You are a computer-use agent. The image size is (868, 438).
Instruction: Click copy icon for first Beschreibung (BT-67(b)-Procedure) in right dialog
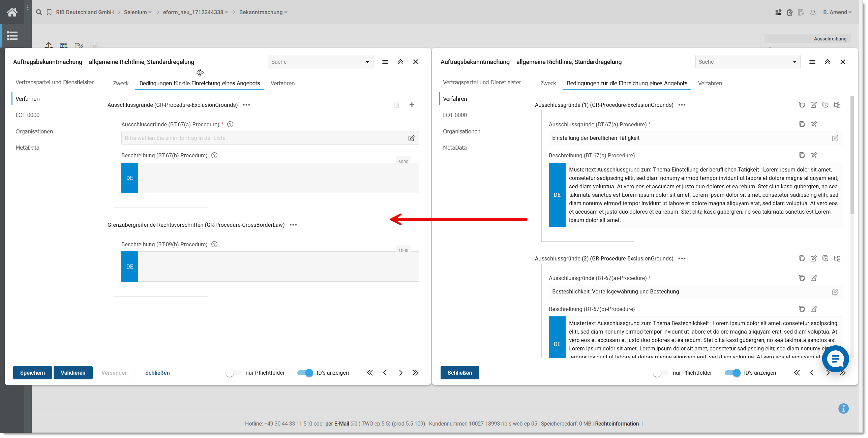coord(802,155)
